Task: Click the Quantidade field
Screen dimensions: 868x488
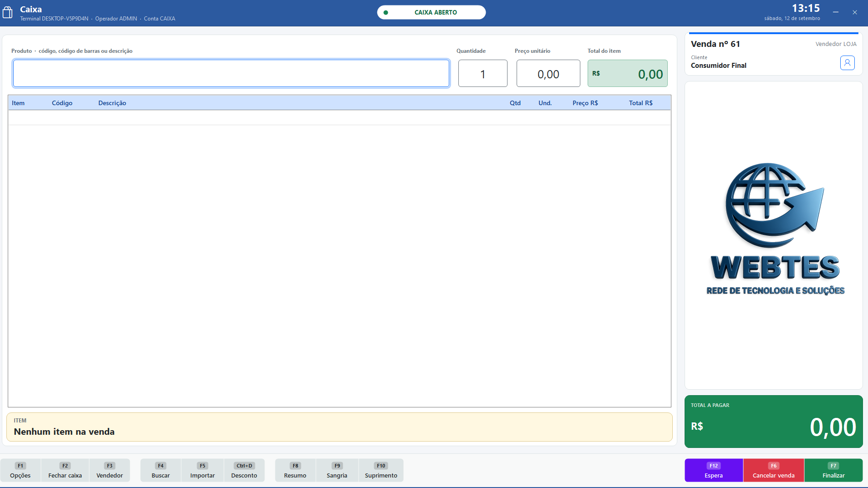Action: tap(483, 73)
